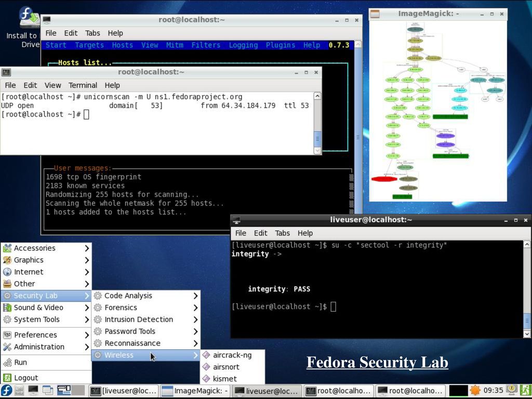Expand the Accessories submenu arrow
The width and height of the screenshot is (532, 399).
click(x=87, y=248)
